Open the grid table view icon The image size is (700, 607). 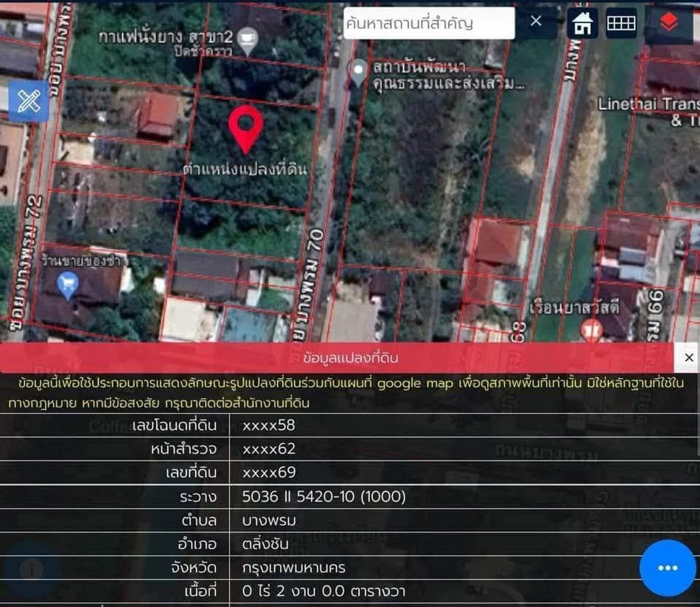pos(621,23)
